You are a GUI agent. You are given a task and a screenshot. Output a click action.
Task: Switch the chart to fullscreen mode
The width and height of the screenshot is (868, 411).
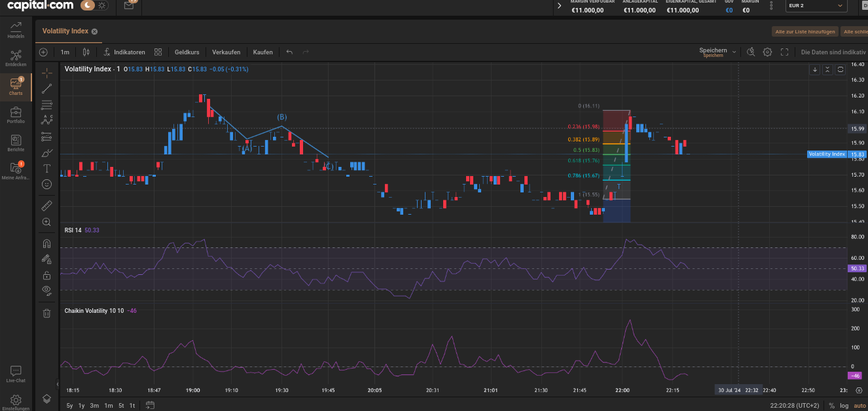(785, 52)
